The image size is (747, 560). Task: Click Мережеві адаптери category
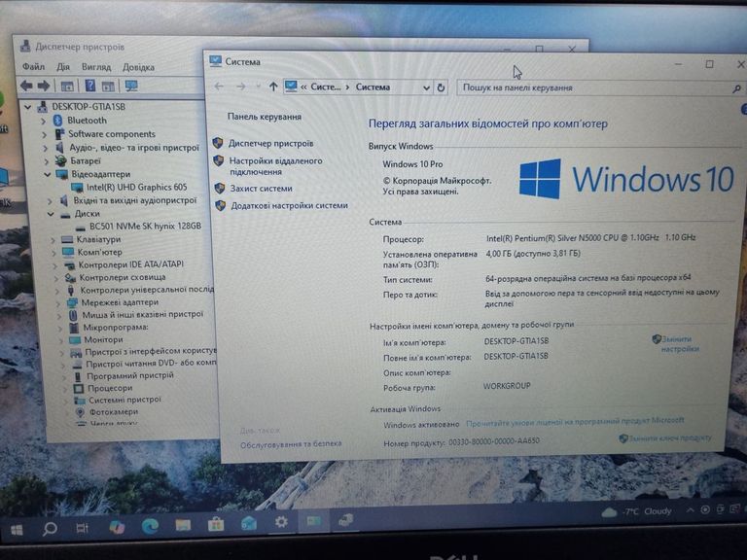[120, 302]
